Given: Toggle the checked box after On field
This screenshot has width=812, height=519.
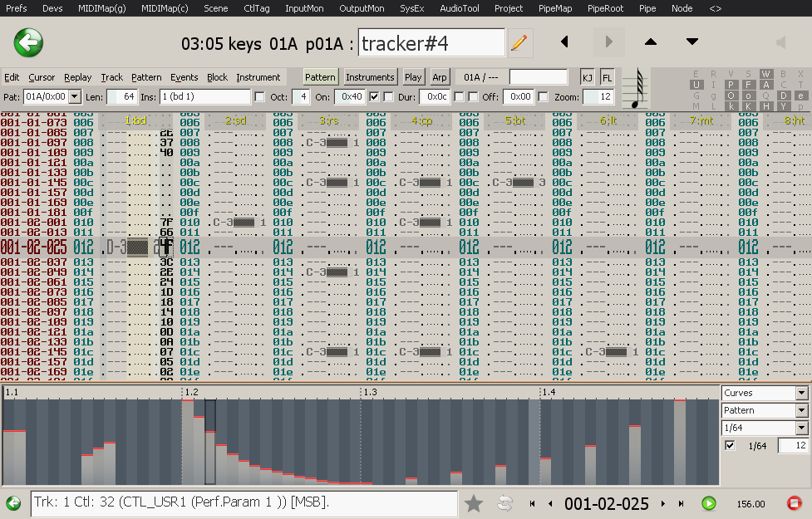Looking at the screenshot, I should click(375, 97).
